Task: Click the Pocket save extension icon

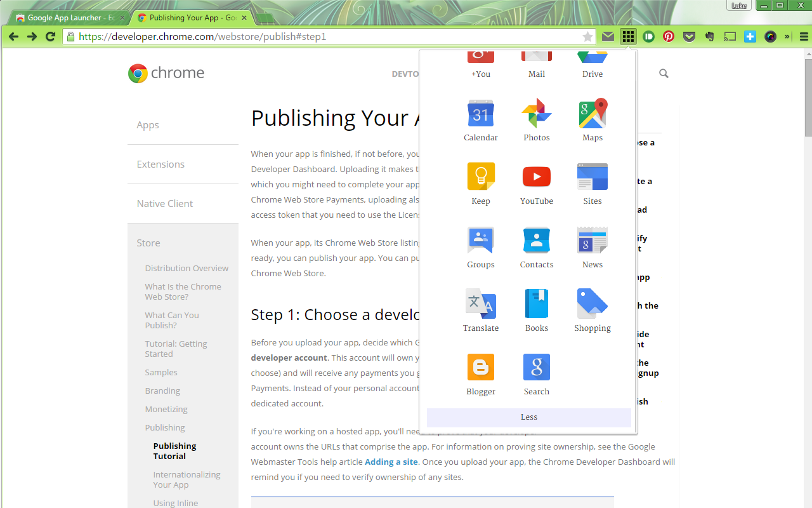Action: coord(689,37)
